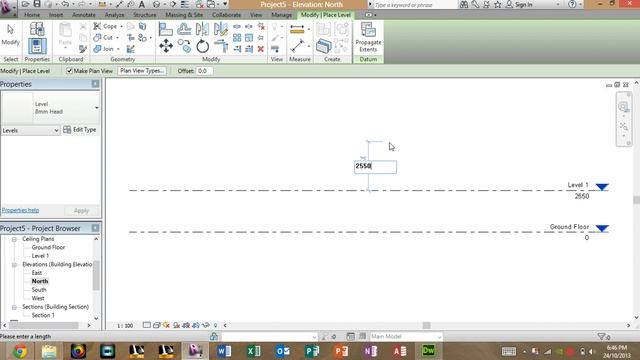Open Word from the taskbar
Viewport: 640px width, 360px height.
point(224,351)
